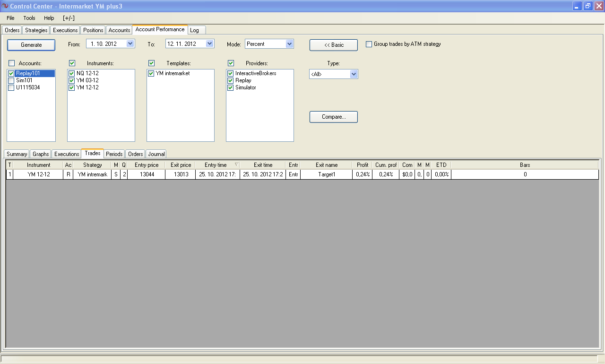Uncheck the all-Templates header checkbox
Image resolution: width=605 pixels, height=364 pixels.
pyautogui.click(x=152, y=63)
